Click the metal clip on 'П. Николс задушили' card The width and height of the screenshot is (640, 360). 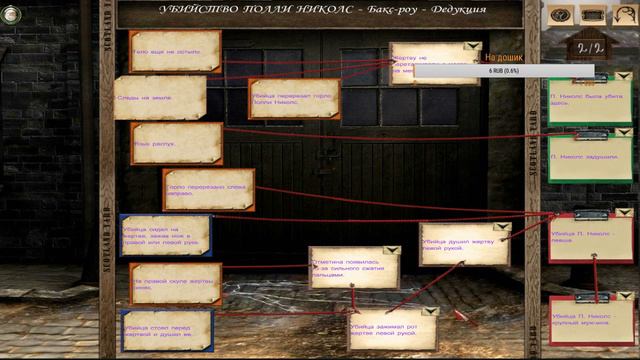coord(591,135)
